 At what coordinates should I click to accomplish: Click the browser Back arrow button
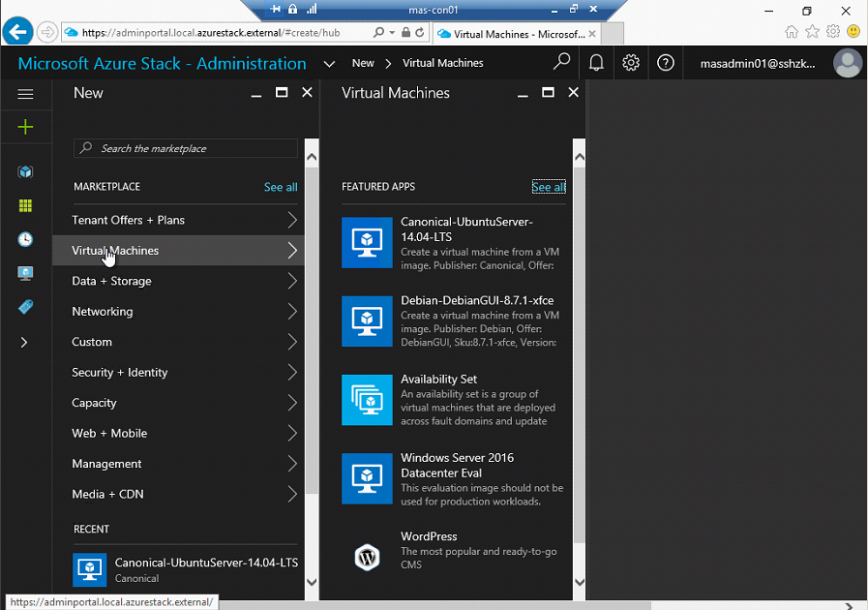point(17,32)
